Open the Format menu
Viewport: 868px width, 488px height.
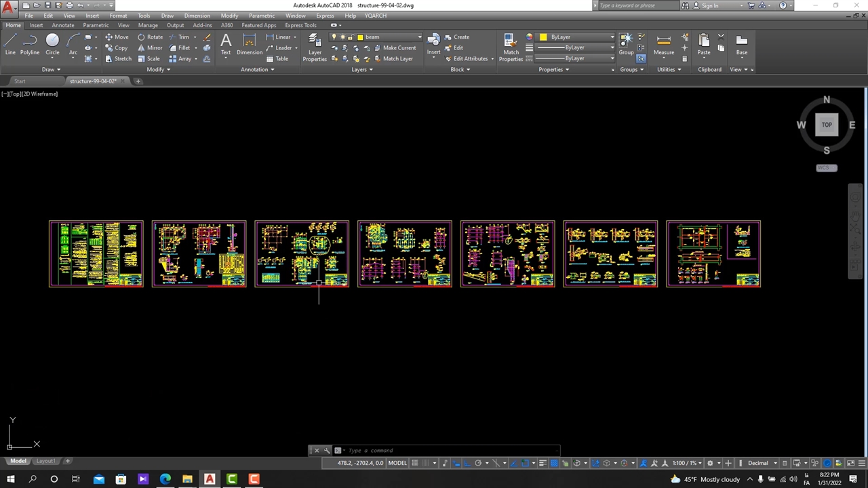click(x=118, y=16)
